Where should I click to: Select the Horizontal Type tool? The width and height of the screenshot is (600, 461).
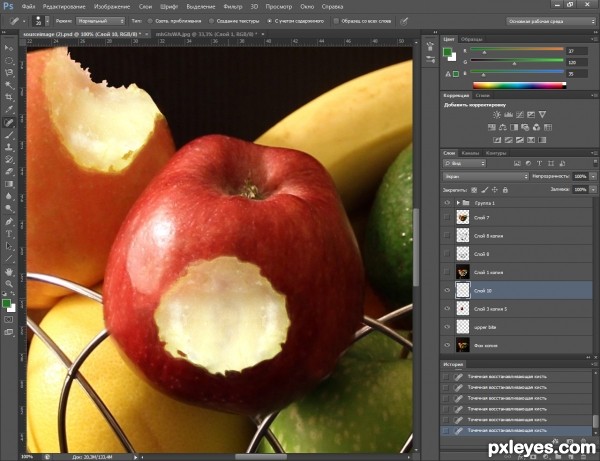[x=9, y=234]
